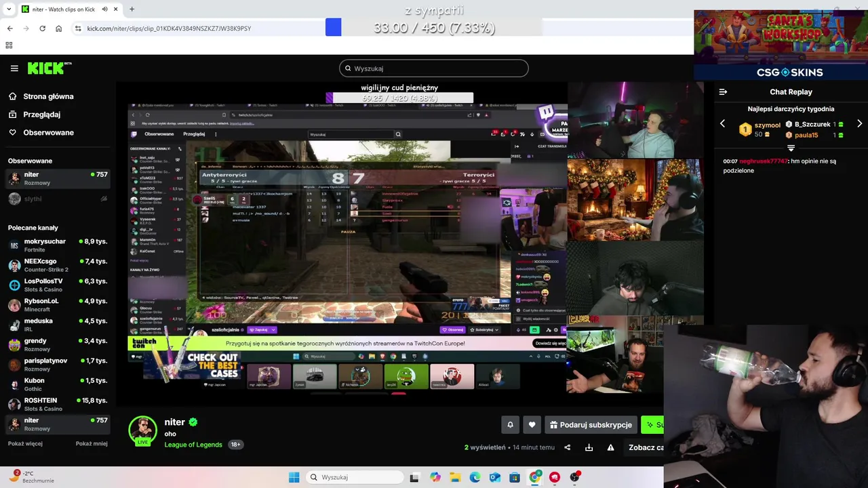Screen dimensions: 868x488
Task: Collapse list with Pokaż mniej
Action: coord(92,444)
